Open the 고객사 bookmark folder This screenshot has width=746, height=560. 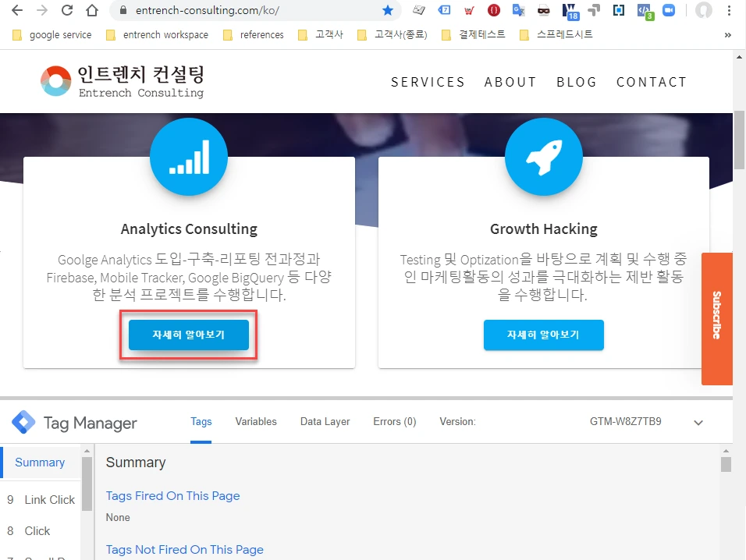point(321,34)
